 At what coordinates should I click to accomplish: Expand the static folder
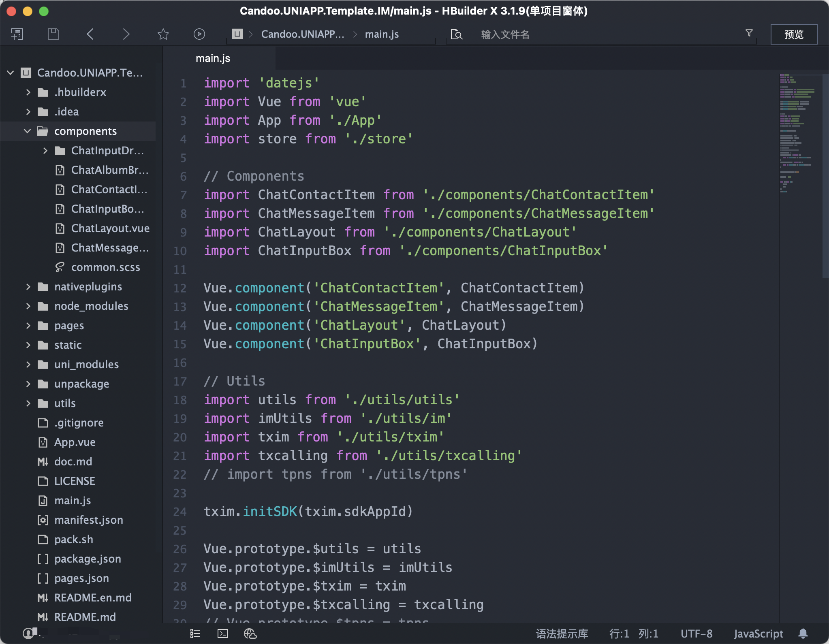(28, 345)
